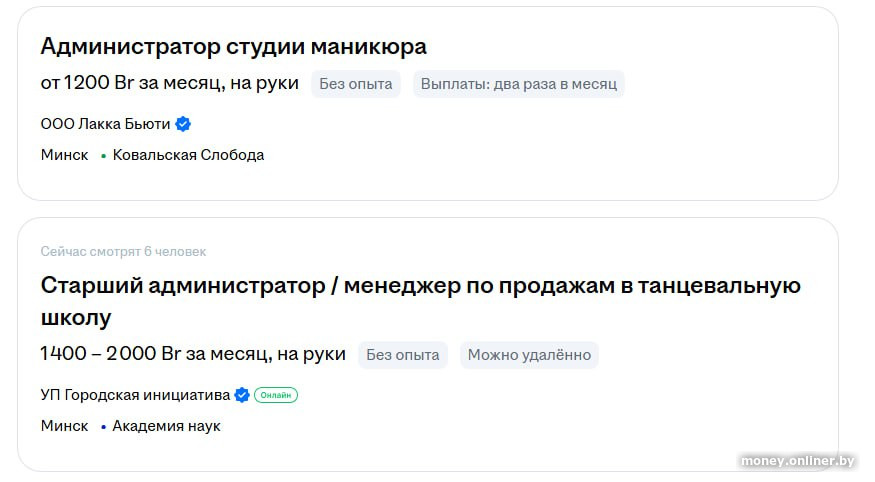Click Сейчас смотрят 6 человек notice
Image resolution: width=875 pixels, height=482 pixels.
[x=123, y=252]
